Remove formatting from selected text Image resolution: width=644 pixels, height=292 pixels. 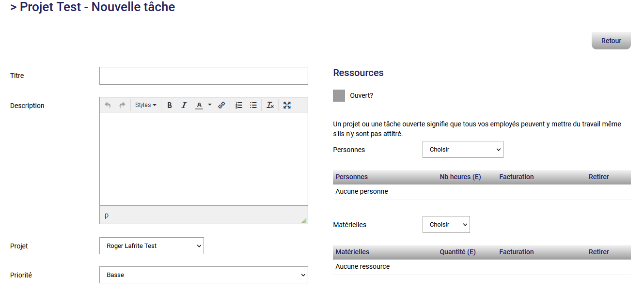270,105
